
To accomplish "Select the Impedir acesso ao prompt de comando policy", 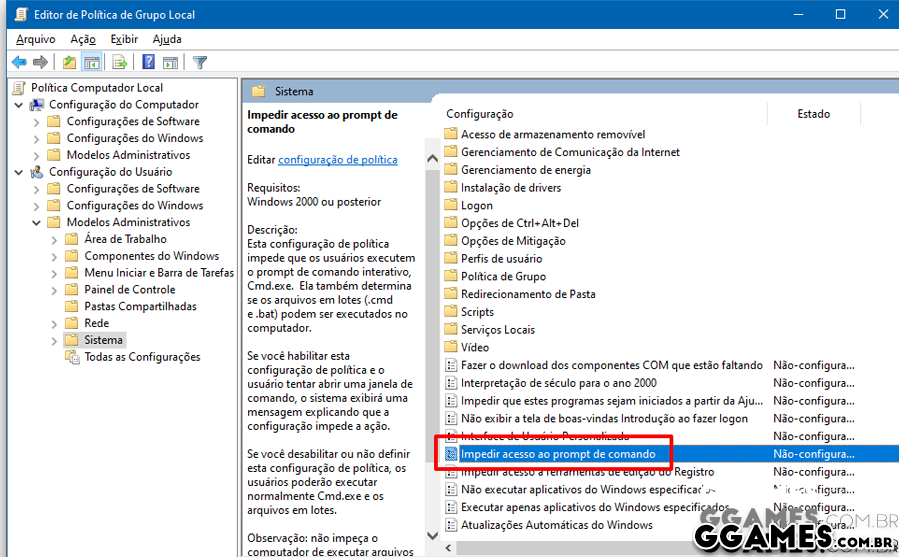I will [557, 454].
